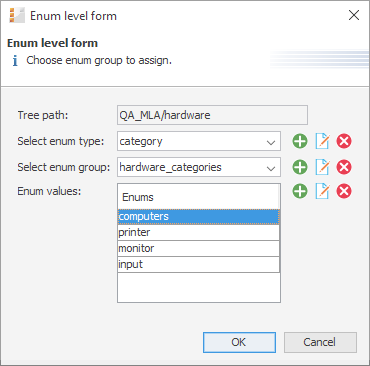This screenshot has height=366, width=370.
Task: Delete the hardware_categories enum group
Action: (344, 167)
